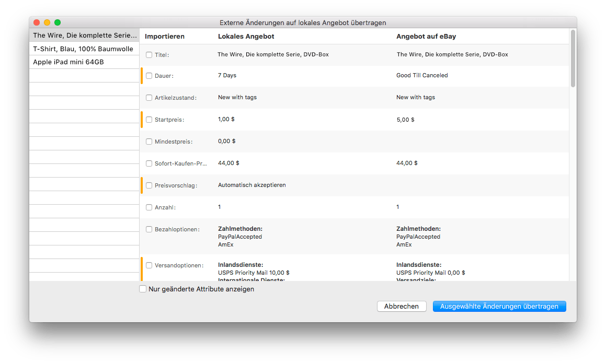This screenshot has width=606, height=364.
Task: Check the Sofort-Kaufen-Preis import checkbox
Action: [149, 163]
